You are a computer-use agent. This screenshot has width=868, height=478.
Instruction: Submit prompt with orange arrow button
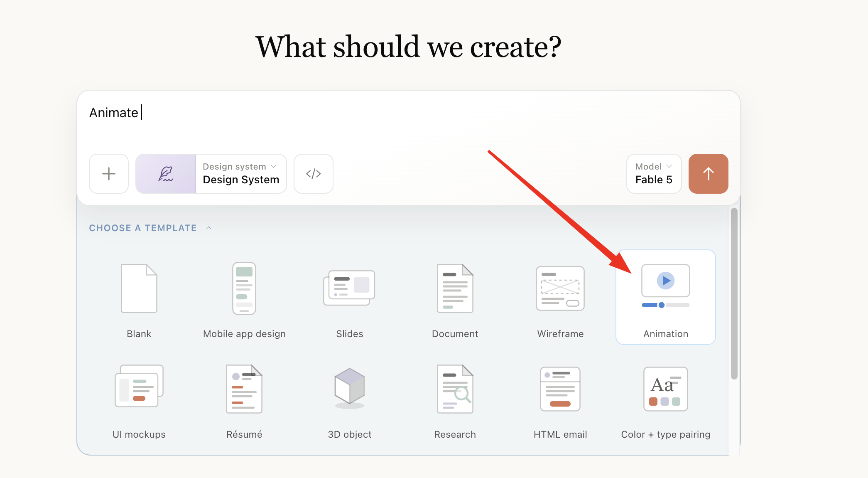[709, 174]
